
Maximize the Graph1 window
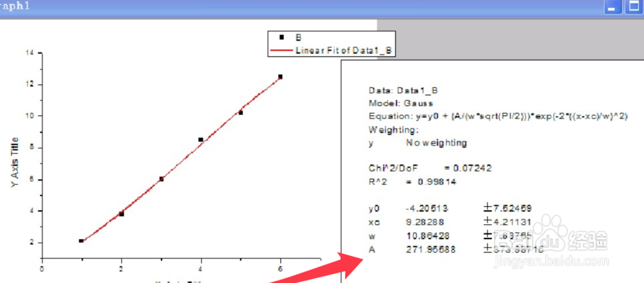point(633,8)
